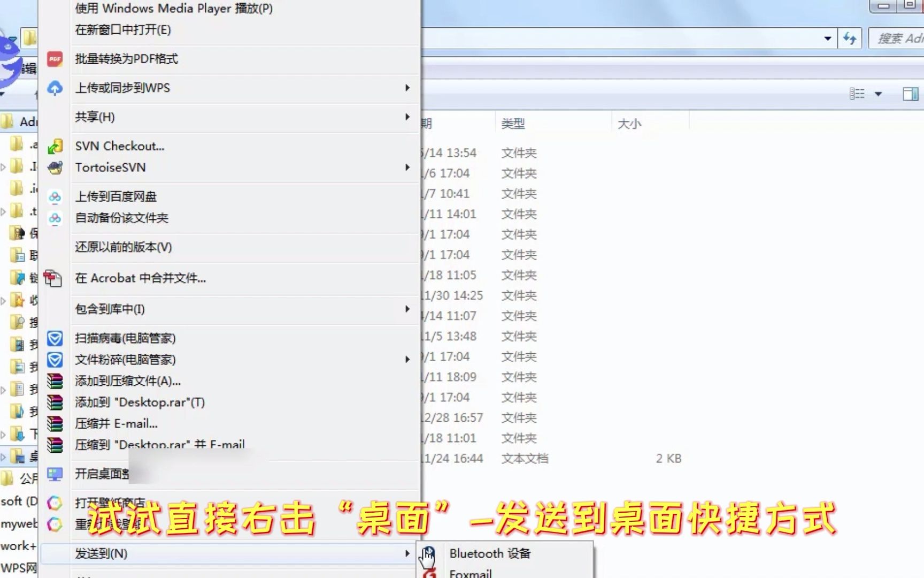The height and width of the screenshot is (578, 924).
Task: Click the WinRAR 添加到压缩文件 icon
Action: 54,381
